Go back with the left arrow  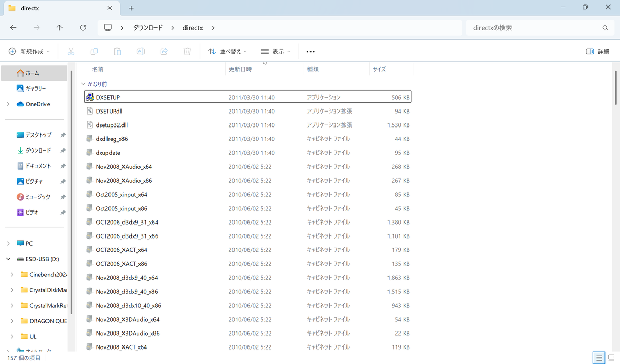tap(13, 28)
